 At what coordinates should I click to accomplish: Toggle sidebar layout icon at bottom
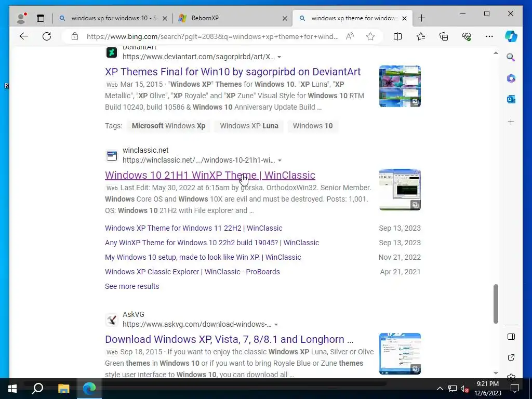click(511, 337)
